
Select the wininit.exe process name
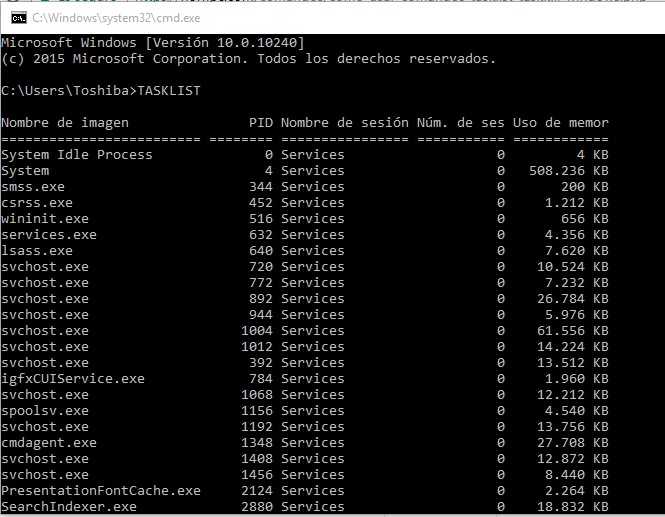[45, 219]
